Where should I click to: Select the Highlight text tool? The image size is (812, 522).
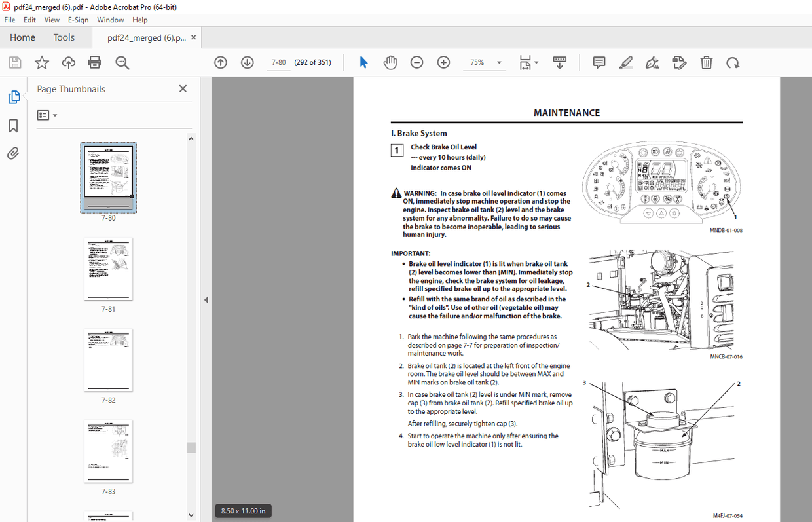(x=625, y=62)
